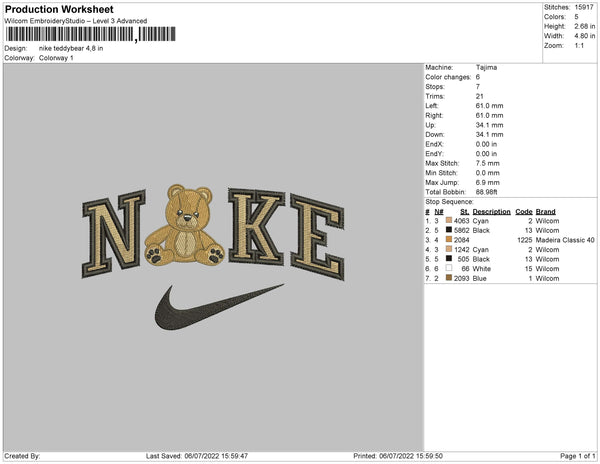The image size is (600, 464).
Task: Click the Down value 34.1 mm
Action: [x=489, y=134]
